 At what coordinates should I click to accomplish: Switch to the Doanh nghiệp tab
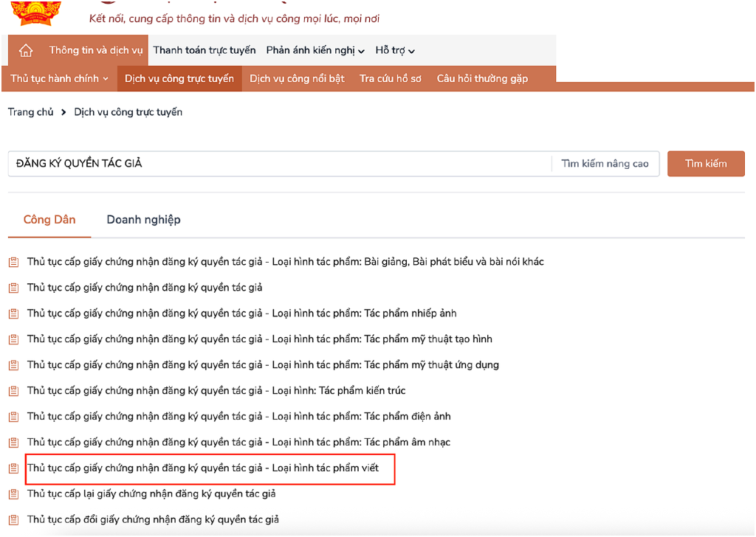click(x=144, y=220)
